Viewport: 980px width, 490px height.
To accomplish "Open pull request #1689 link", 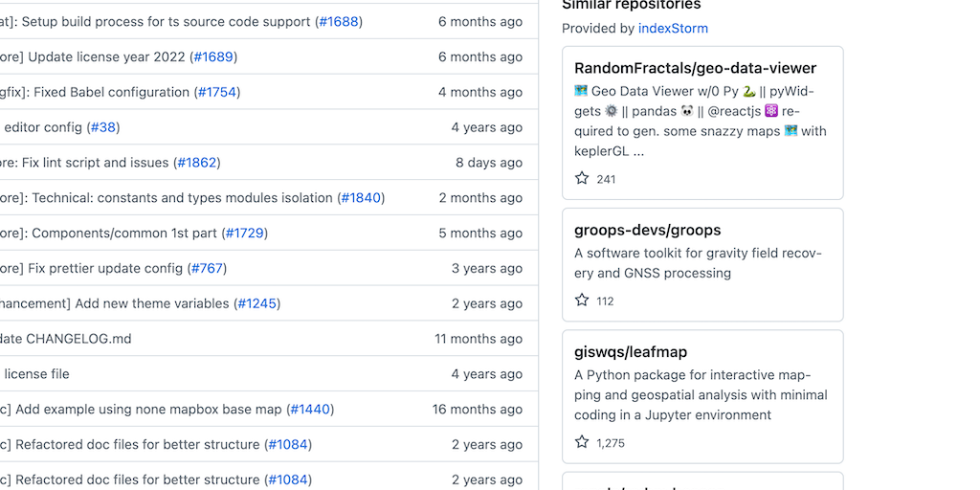I will [213, 56].
